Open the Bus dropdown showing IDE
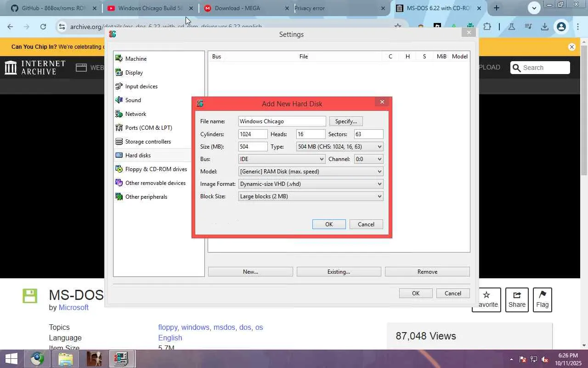Viewport: 588px width, 368px height. coord(282,159)
